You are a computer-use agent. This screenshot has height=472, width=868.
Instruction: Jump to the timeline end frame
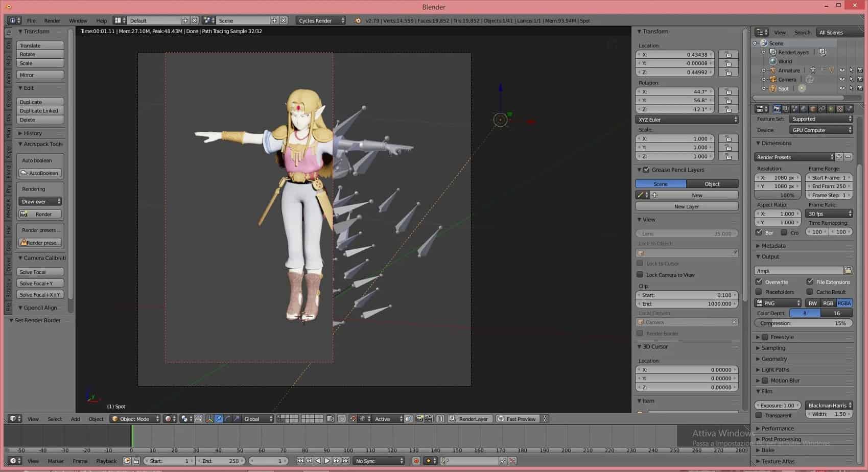pos(346,461)
